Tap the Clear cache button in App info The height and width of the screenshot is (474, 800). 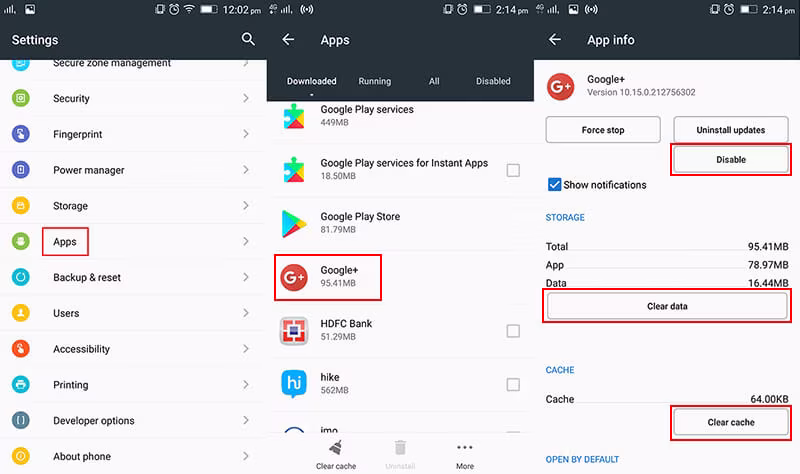(x=731, y=422)
